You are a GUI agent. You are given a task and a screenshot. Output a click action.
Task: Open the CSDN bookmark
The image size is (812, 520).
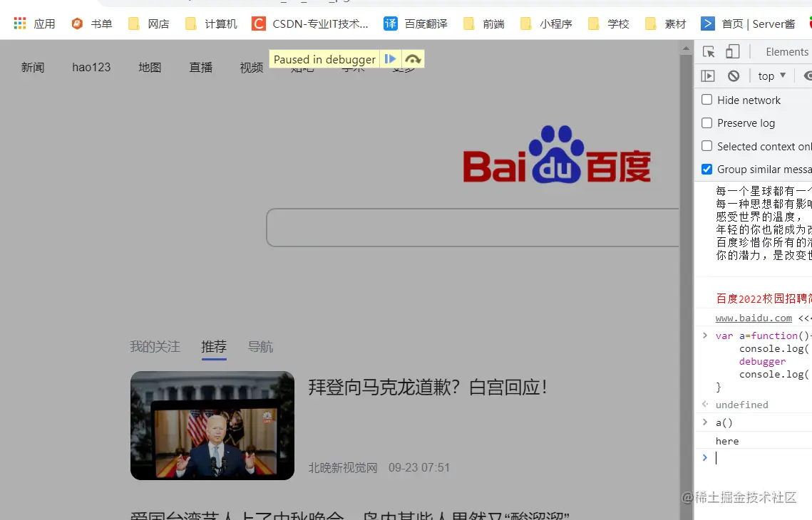310,24
